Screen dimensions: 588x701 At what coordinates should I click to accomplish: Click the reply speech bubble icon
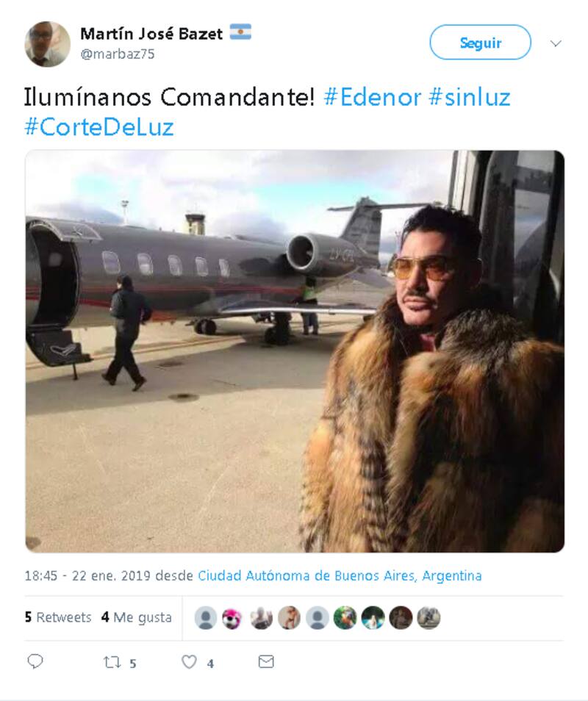pos(35,661)
